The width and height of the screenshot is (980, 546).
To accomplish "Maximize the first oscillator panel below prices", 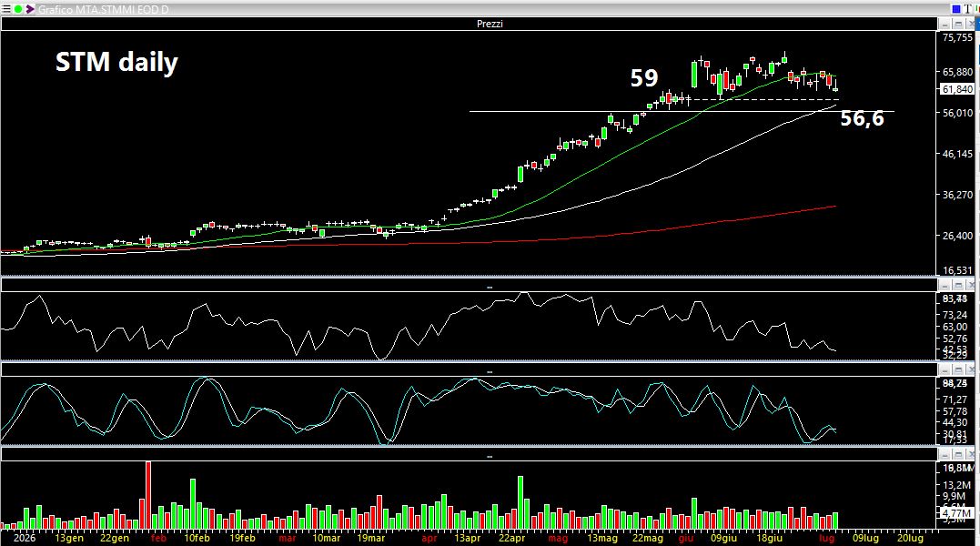I will pos(958,286).
